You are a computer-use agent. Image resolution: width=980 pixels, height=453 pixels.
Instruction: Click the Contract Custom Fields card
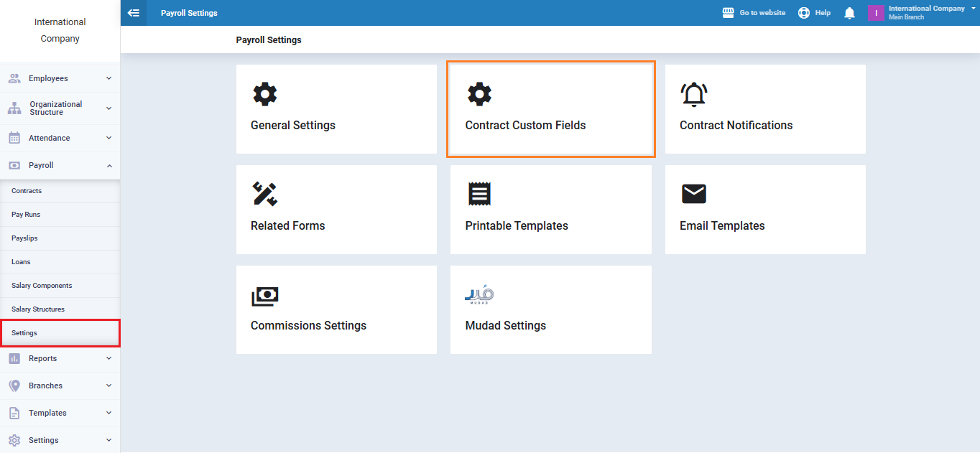click(x=550, y=109)
